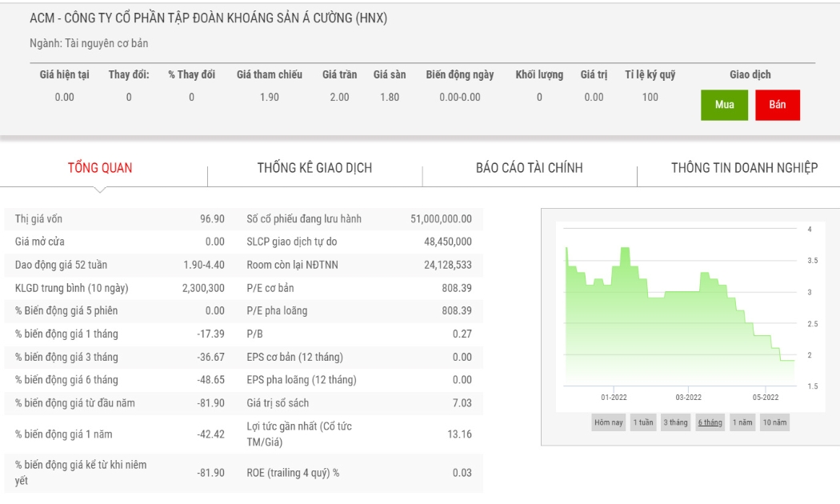
Task: Select the 10 năm chart range
Action: click(774, 422)
